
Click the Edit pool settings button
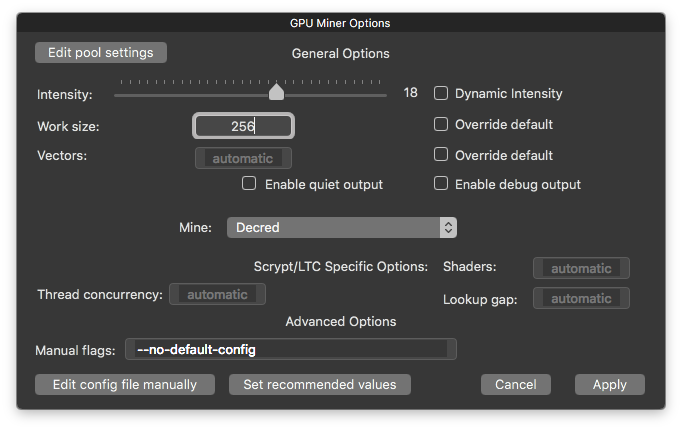[x=100, y=52]
